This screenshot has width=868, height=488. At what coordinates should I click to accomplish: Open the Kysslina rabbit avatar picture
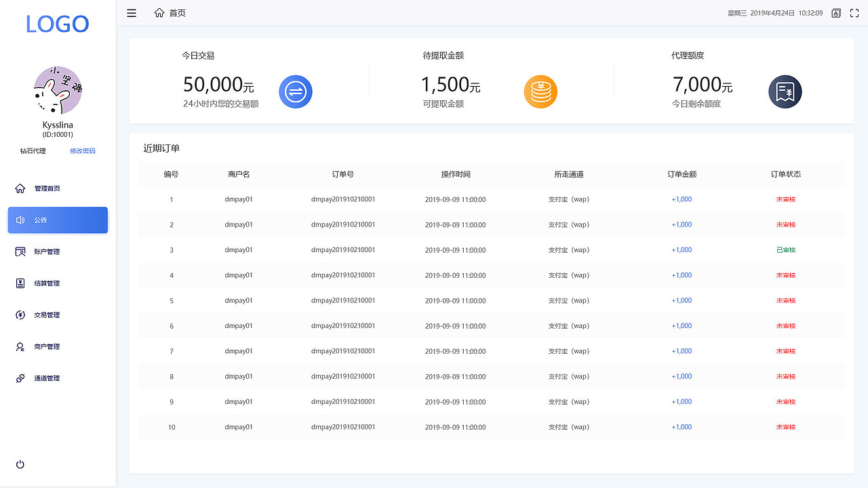(58, 90)
